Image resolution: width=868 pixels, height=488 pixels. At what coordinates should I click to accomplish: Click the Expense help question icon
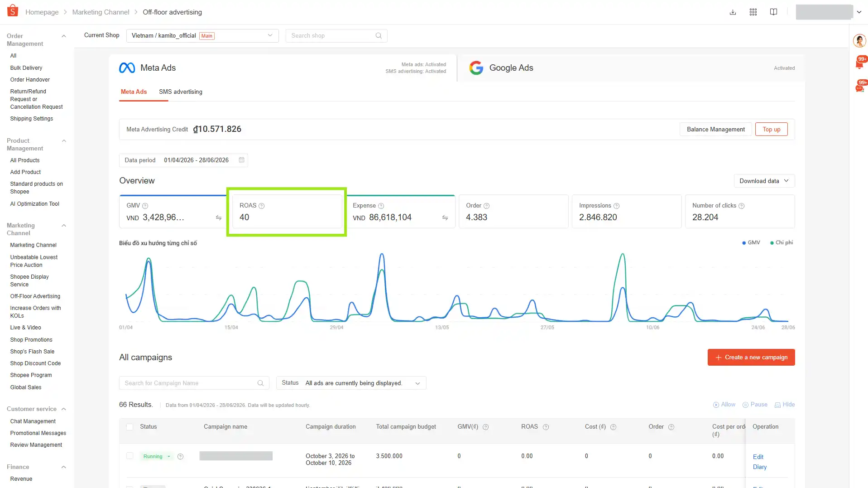pyautogui.click(x=381, y=206)
